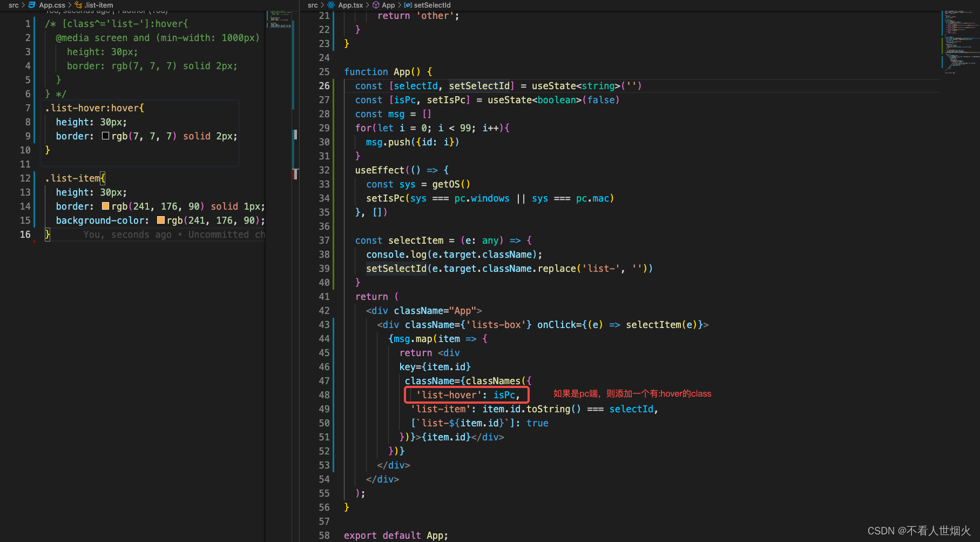
Task: Open the orange rgb(241, 176, 90) border color swatch
Action: (x=106, y=206)
